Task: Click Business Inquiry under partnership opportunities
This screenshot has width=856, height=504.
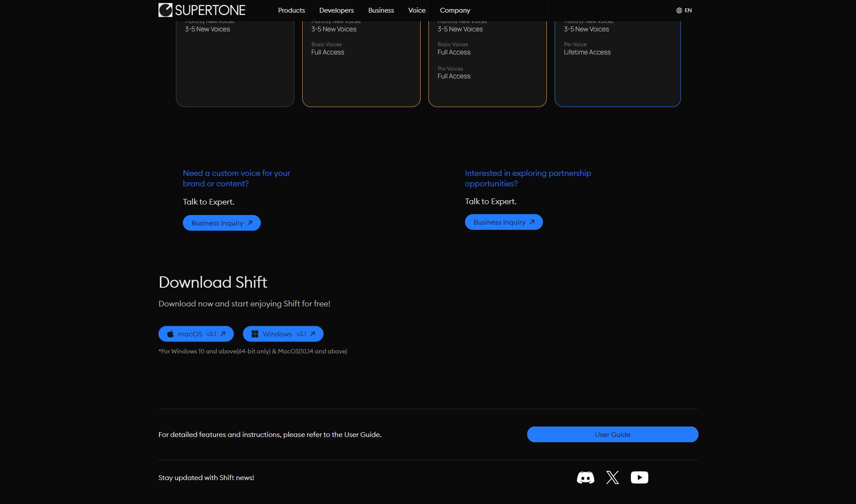Action: point(503,222)
